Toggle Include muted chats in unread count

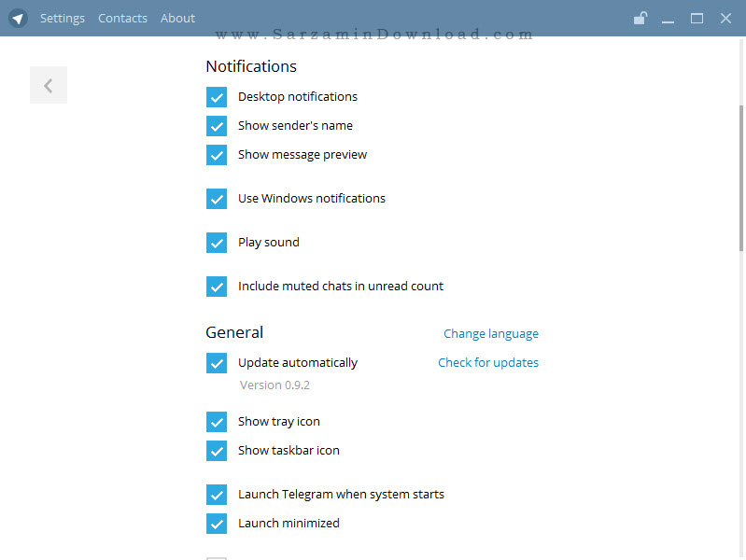[217, 287]
